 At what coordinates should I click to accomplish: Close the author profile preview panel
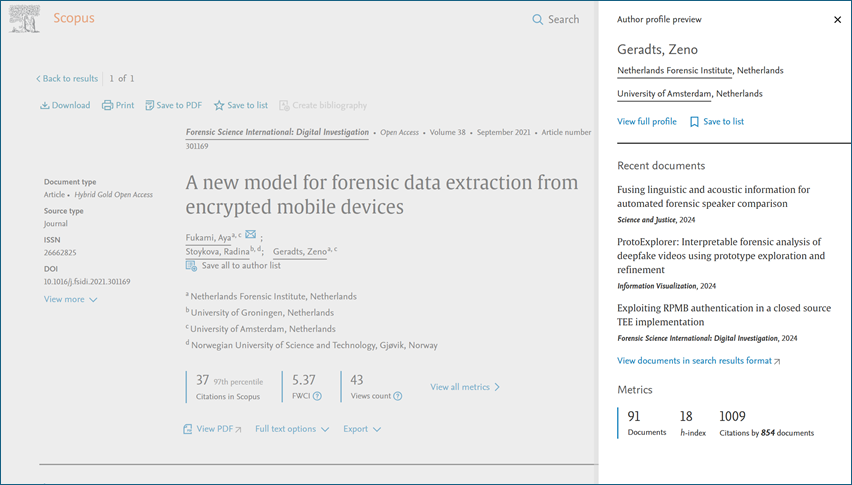[x=837, y=20]
